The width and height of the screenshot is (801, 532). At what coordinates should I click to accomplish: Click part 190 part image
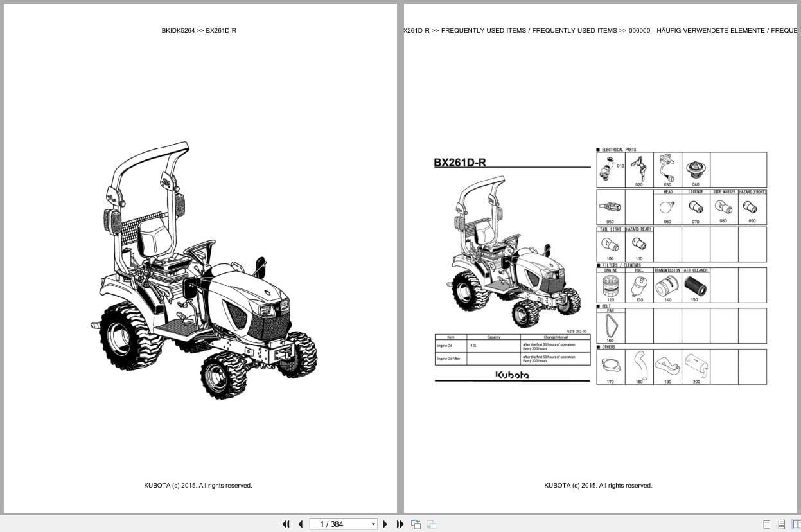pyautogui.click(x=667, y=366)
